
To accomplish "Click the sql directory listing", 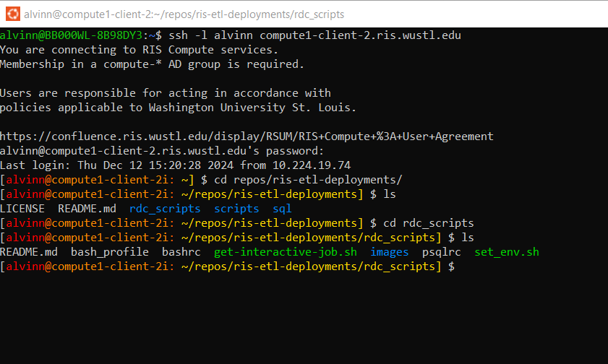I will [x=282, y=209].
